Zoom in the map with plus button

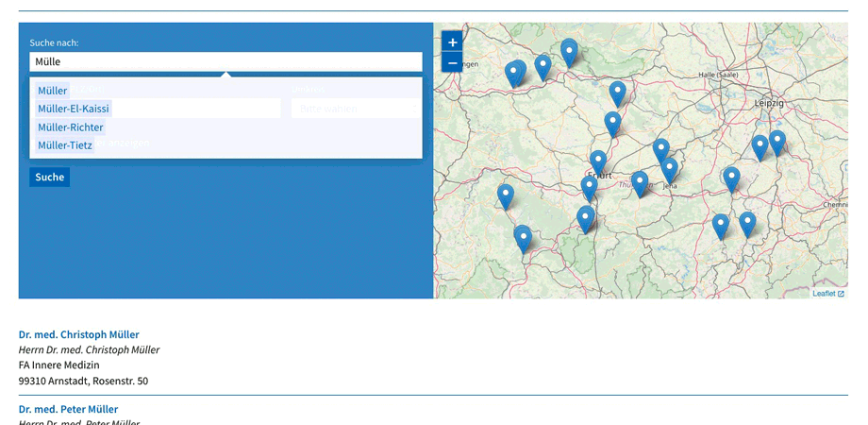[452, 42]
